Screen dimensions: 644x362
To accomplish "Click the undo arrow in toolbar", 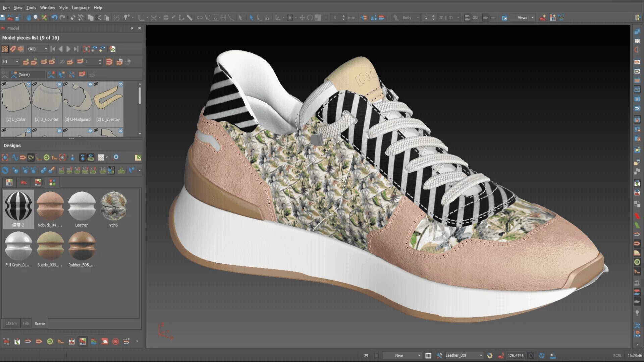I will pyautogui.click(x=54, y=18).
